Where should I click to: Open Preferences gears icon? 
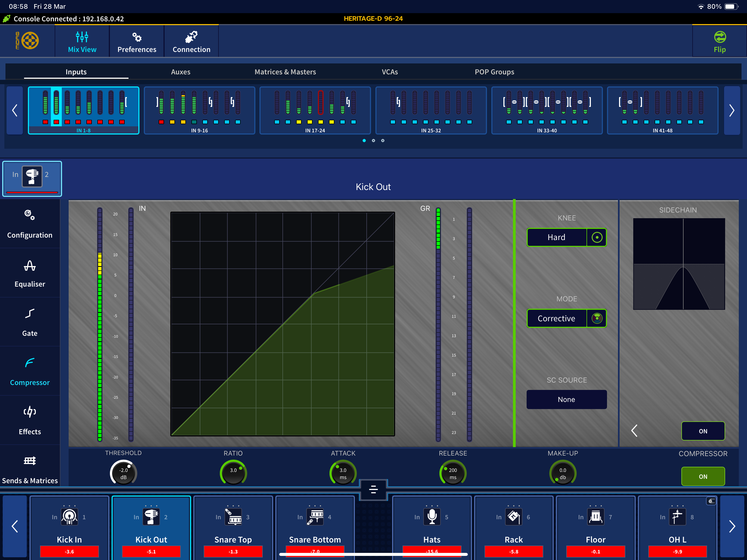tap(137, 37)
